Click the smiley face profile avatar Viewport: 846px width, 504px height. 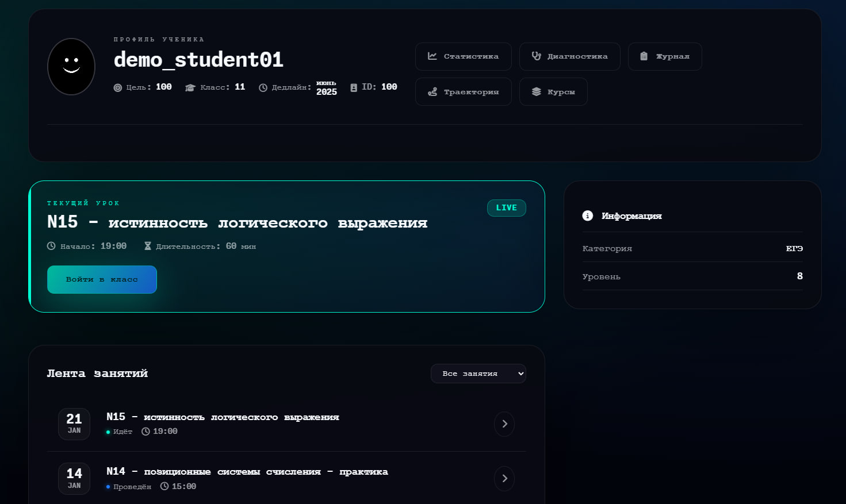tap(71, 67)
